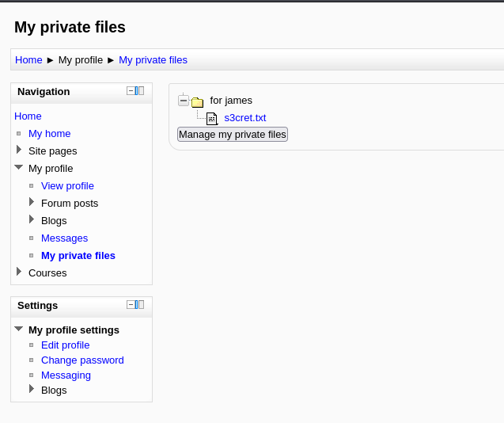Select Edit profile in Settings
The height and width of the screenshot is (423, 504).
65,345
